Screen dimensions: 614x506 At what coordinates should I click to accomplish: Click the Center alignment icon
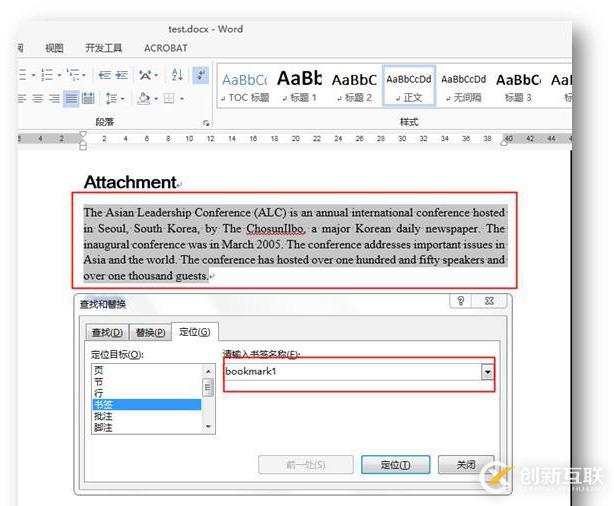click(38, 98)
